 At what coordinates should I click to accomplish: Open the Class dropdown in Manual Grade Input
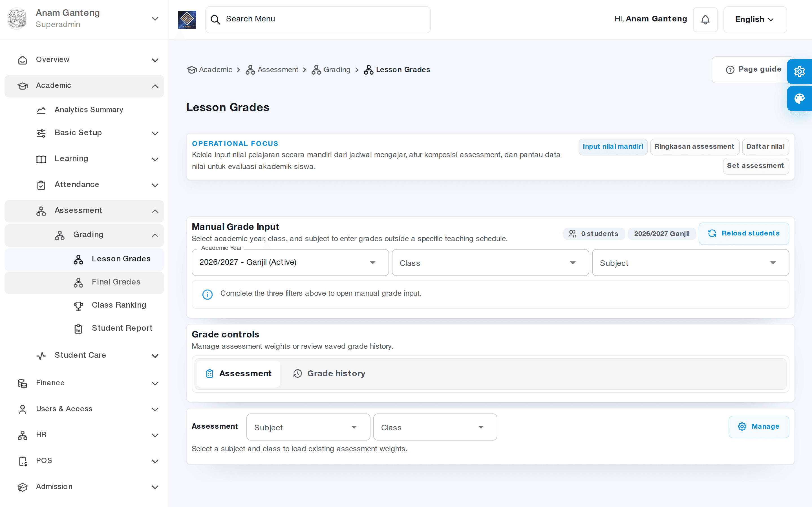point(490,263)
